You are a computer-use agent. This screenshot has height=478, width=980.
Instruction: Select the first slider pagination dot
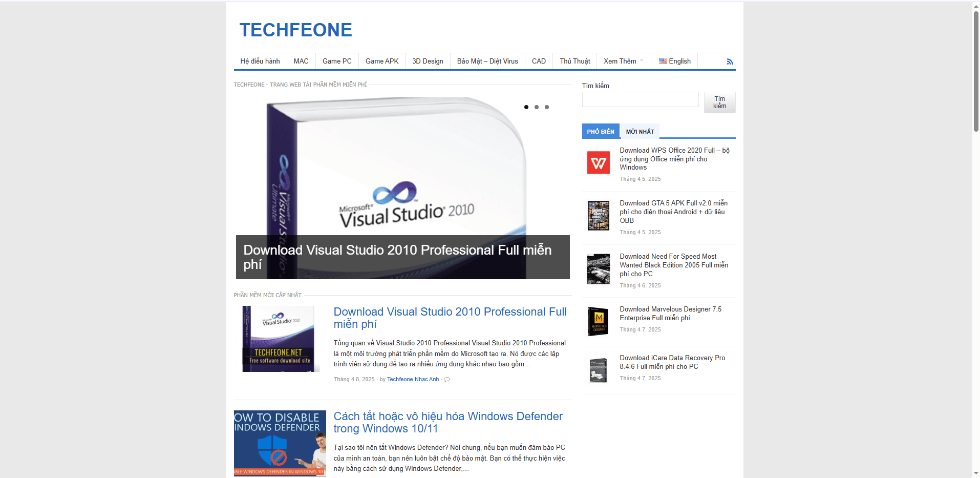coord(526,107)
